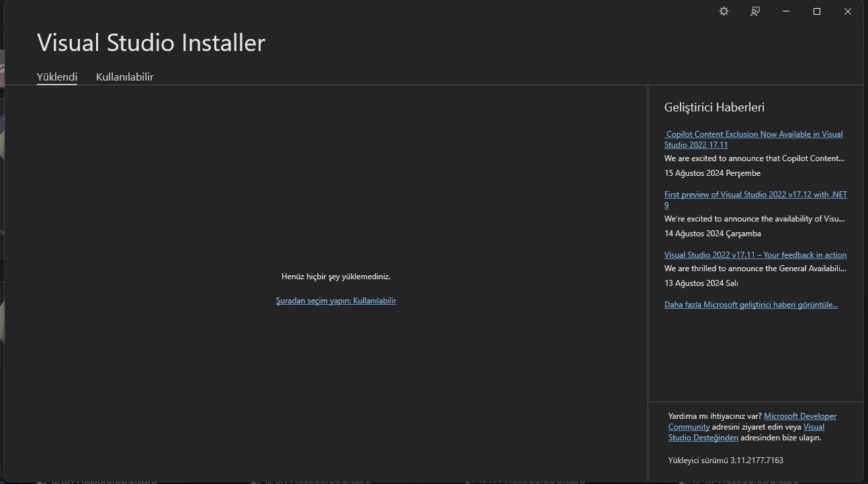Close the Visual Studio Installer window

(x=848, y=11)
